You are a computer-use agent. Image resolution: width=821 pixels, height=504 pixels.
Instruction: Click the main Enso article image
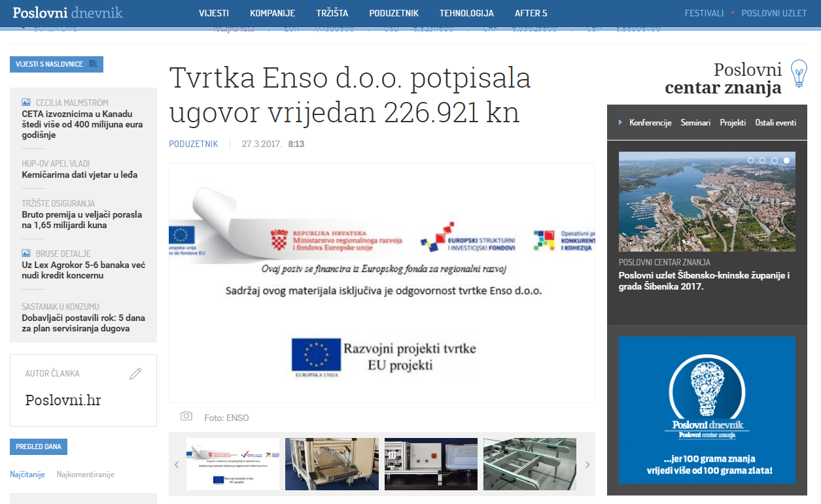(x=382, y=282)
